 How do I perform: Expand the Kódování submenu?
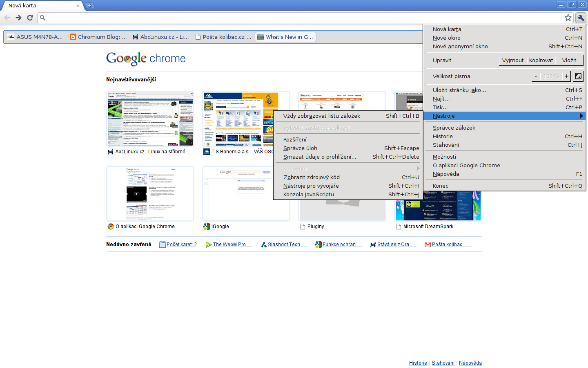point(348,168)
